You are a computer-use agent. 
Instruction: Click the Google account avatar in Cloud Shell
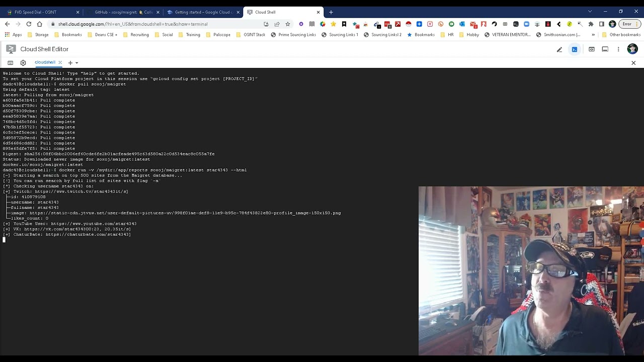(x=632, y=49)
